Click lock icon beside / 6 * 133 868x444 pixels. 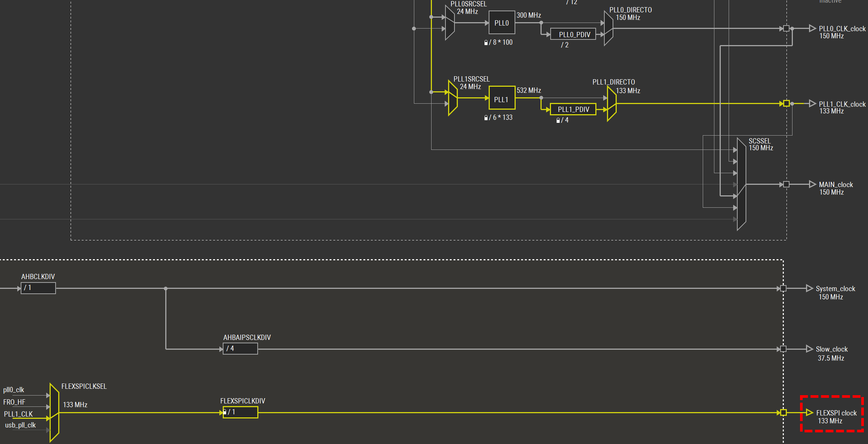[x=486, y=118]
